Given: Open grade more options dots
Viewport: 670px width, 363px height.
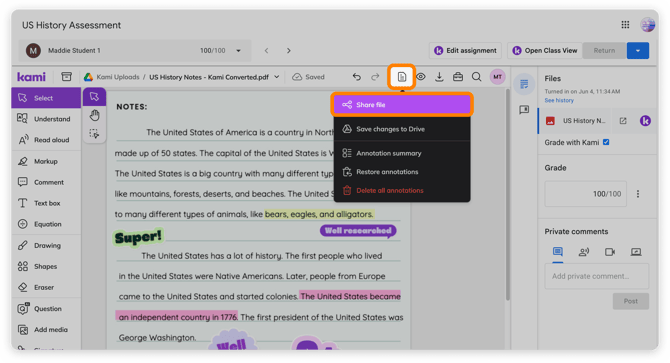Looking at the screenshot, I should [638, 194].
